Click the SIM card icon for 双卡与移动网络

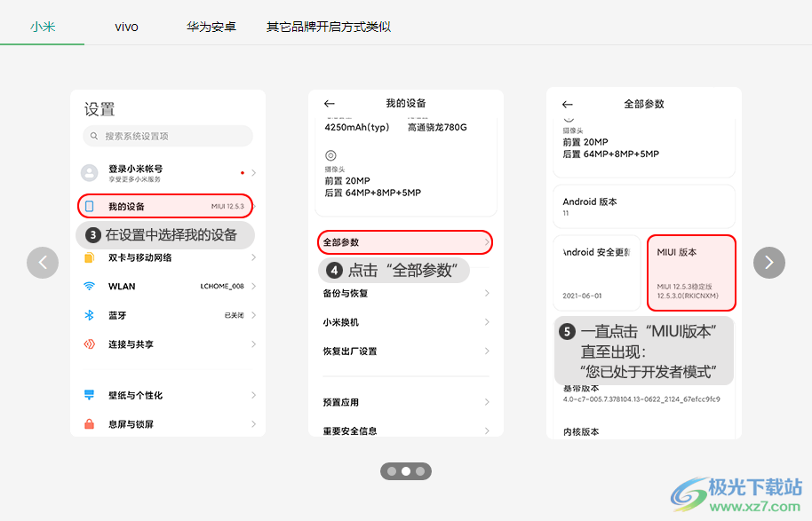(x=89, y=257)
